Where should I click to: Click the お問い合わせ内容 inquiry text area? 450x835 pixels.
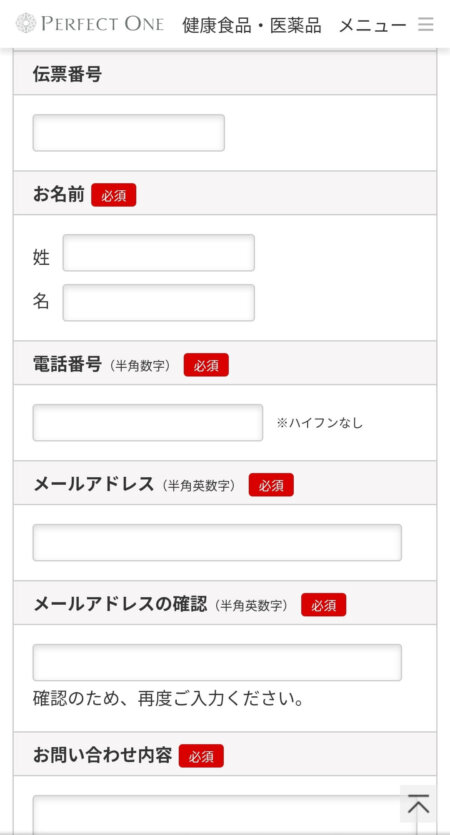pyautogui.click(x=217, y=815)
